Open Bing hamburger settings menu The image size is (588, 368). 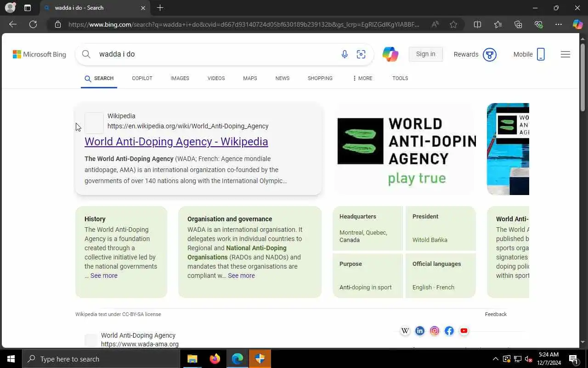pos(565,54)
